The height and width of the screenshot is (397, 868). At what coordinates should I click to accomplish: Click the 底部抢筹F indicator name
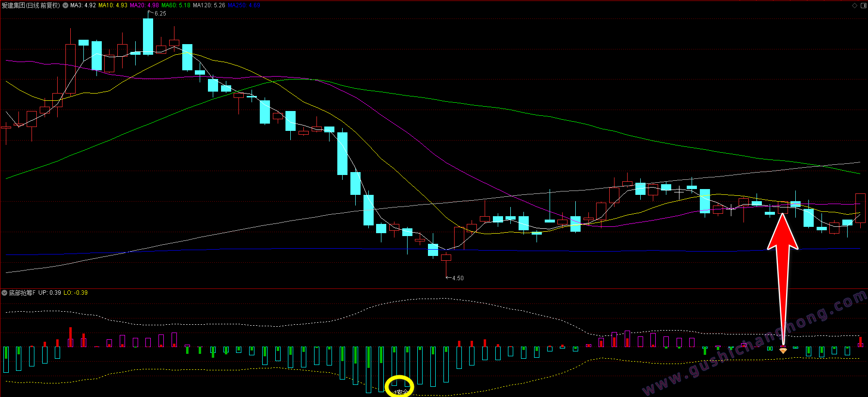pyautogui.click(x=22, y=293)
